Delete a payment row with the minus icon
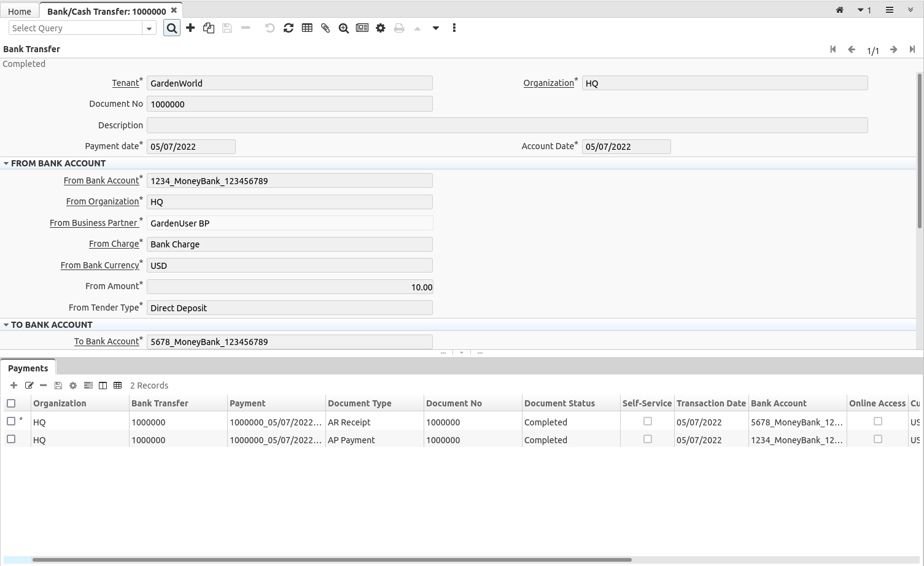Image resolution: width=924 pixels, height=566 pixels. point(42,385)
